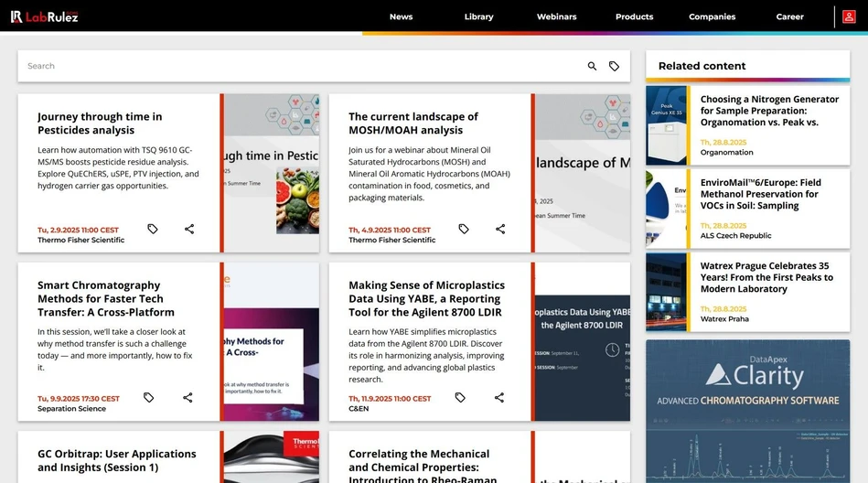The image size is (868, 483).
Task: Go to Webinars section
Action: pos(556,16)
